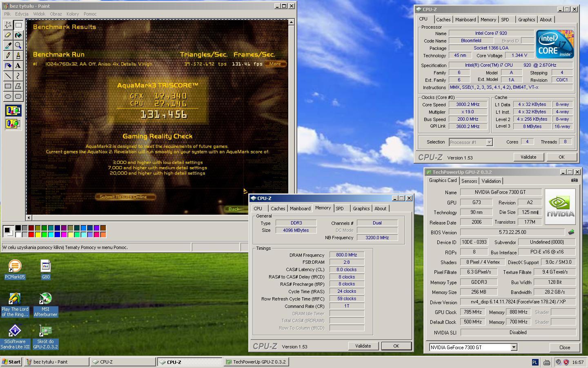Image resolution: width=588 pixels, height=368 pixels.
Task: Pick the bright red palette color
Action: 31,234
